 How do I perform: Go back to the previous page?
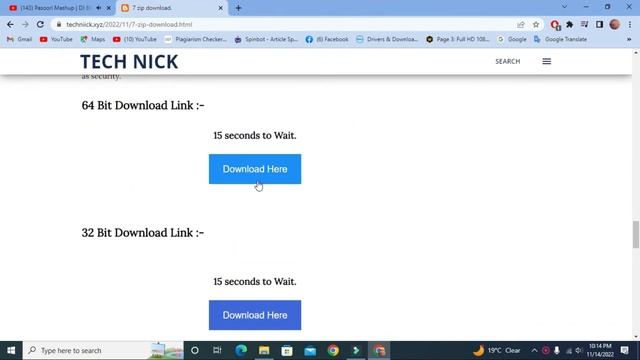pos(10,24)
